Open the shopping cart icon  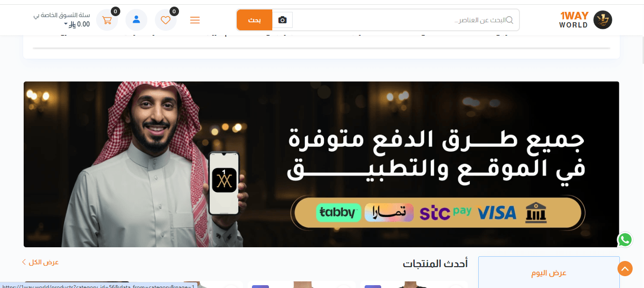pos(107,20)
